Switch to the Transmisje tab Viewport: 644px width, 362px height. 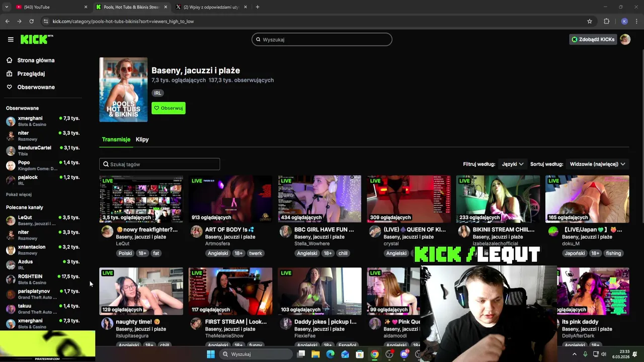click(x=116, y=139)
